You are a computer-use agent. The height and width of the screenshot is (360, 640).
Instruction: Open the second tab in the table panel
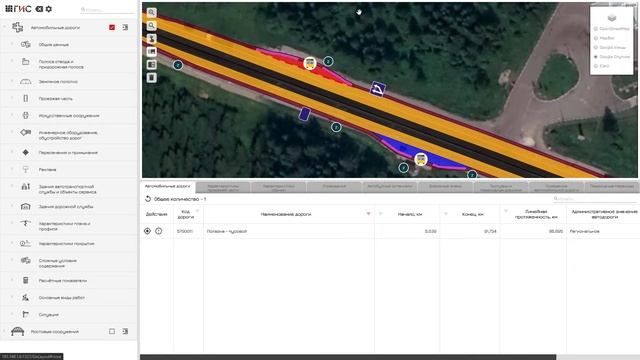(223, 187)
